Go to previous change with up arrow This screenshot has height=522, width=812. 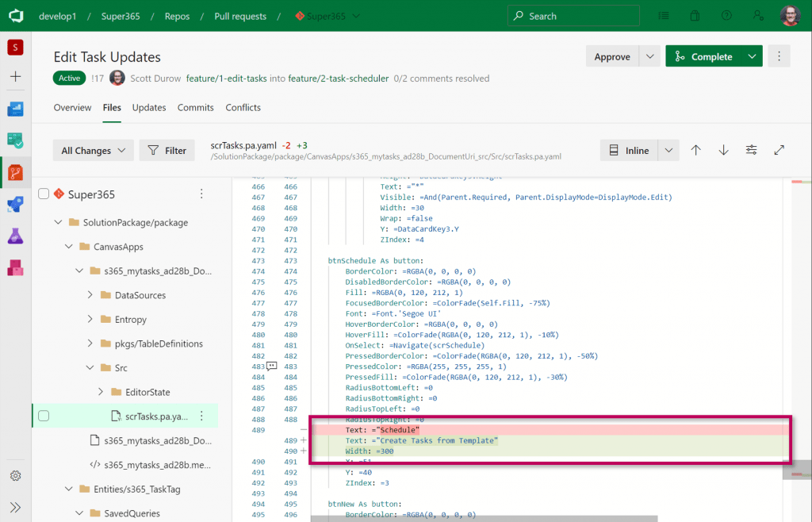(696, 150)
